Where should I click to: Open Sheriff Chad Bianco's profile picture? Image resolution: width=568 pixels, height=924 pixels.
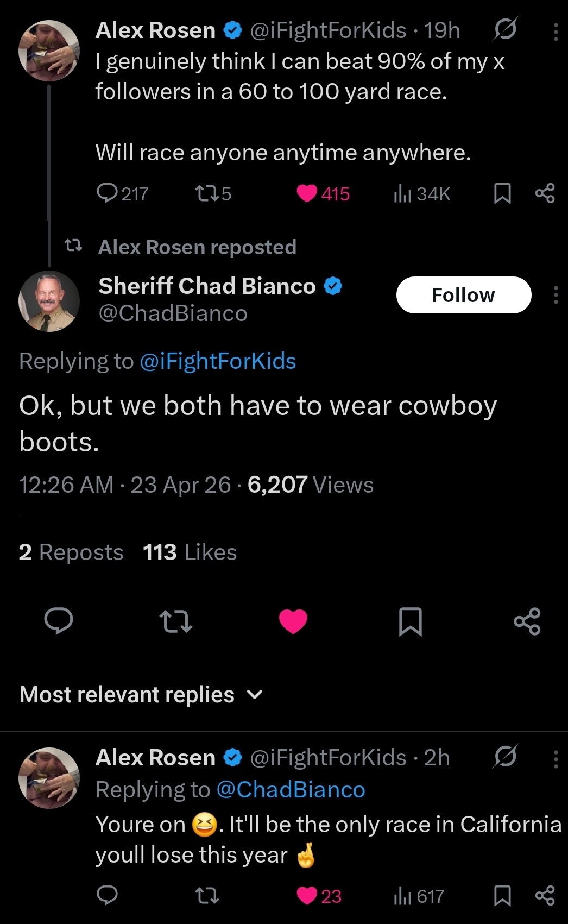(x=49, y=301)
